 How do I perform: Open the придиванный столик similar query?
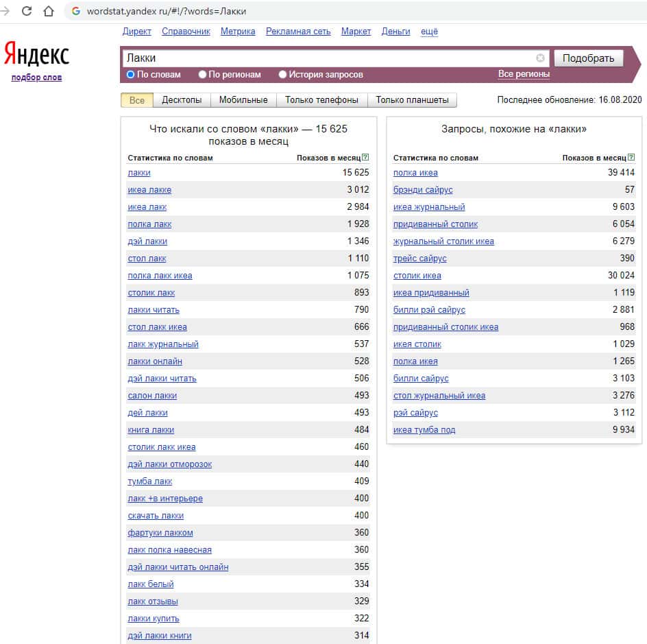(435, 224)
